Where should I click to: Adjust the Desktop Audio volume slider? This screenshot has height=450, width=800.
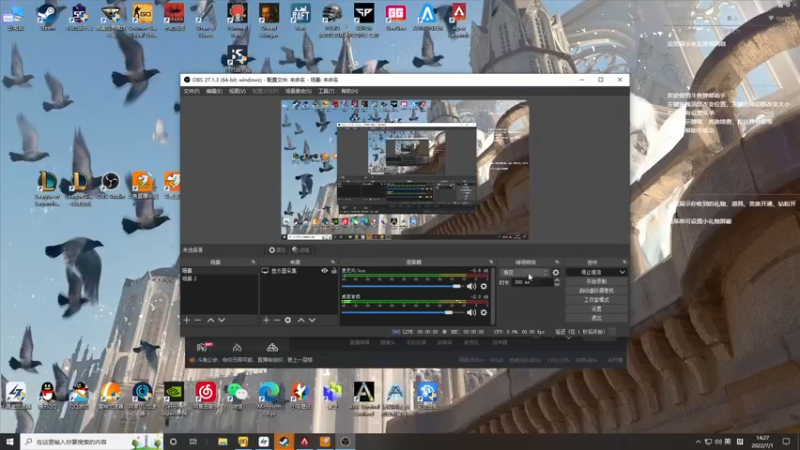tap(402, 312)
